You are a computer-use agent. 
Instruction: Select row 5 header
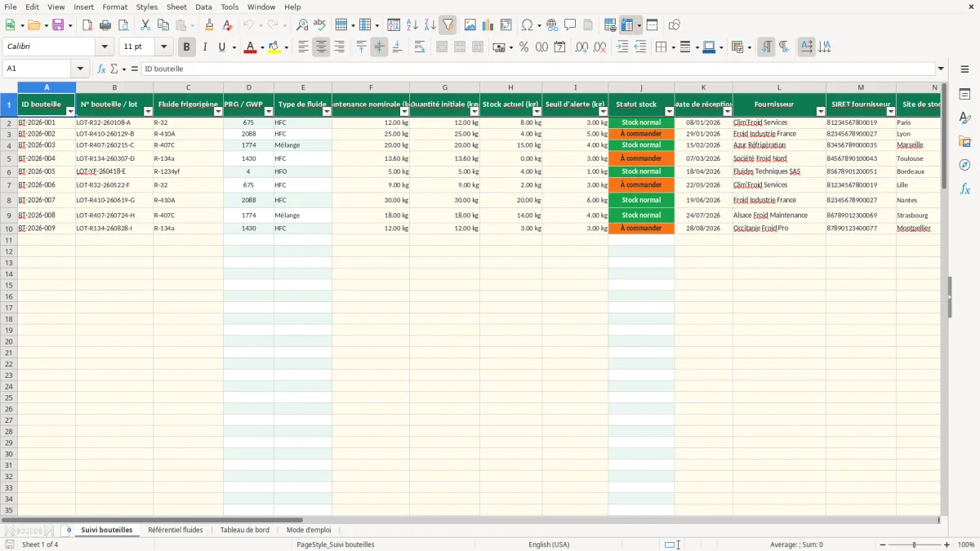coord(9,158)
